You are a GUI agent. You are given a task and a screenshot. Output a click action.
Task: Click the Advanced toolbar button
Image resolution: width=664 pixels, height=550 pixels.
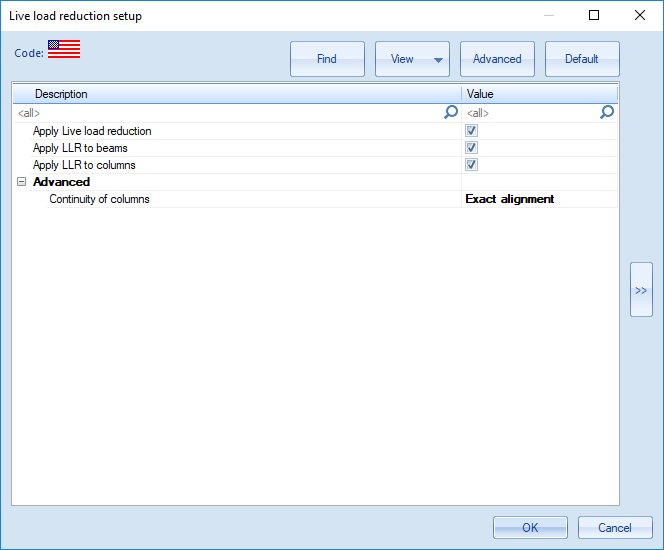pos(497,59)
